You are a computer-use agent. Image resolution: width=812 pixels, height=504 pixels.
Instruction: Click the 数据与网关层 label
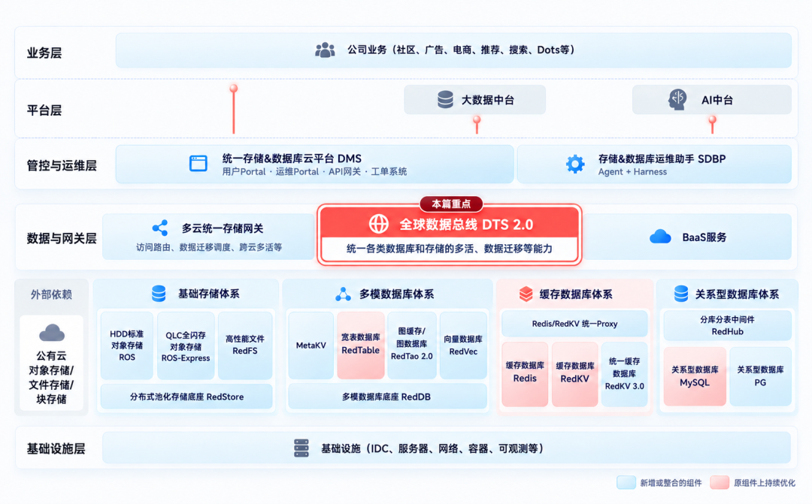[62, 238]
